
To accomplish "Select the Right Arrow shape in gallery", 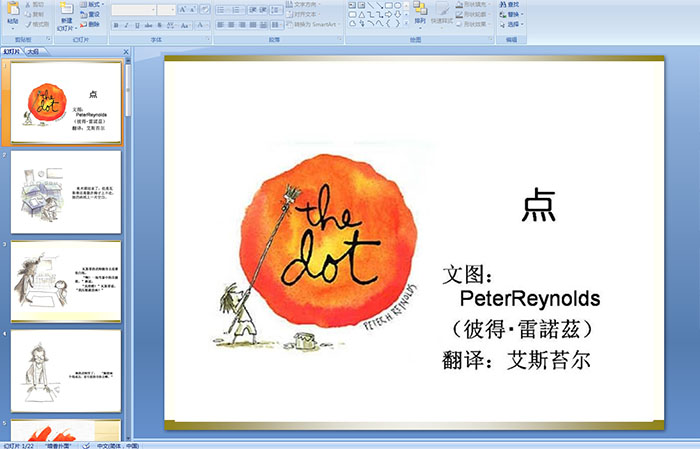I will pyautogui.click(x=388, y=14).
